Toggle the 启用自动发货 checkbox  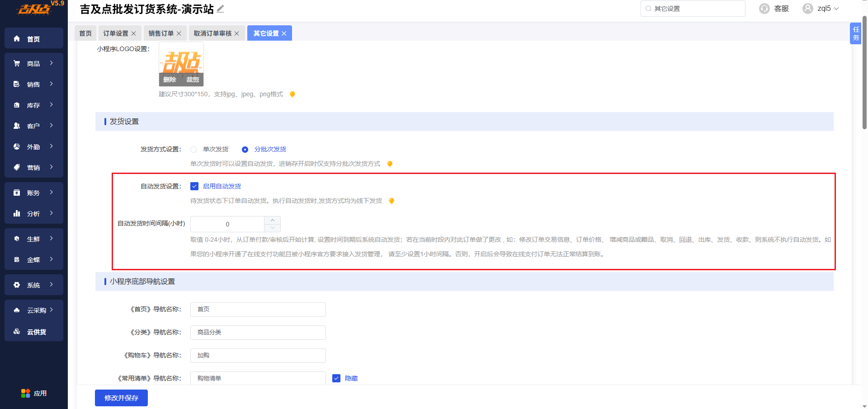(194, 186)
